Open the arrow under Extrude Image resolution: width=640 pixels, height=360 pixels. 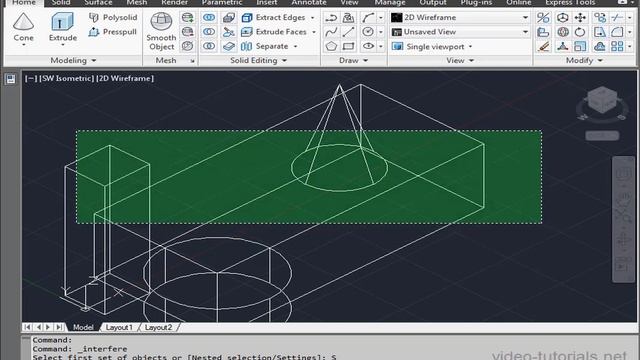click(62, 45)
